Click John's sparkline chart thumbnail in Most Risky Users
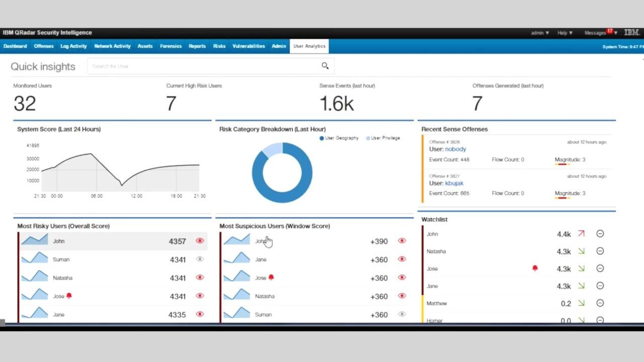 pyautogui.click(x=34, y=241)
